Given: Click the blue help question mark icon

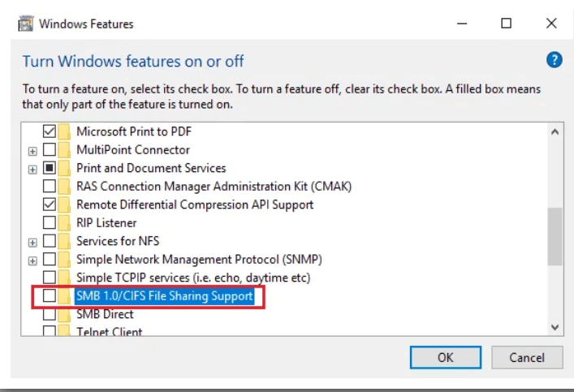Looking at the screenshot, I should [555, 60].
